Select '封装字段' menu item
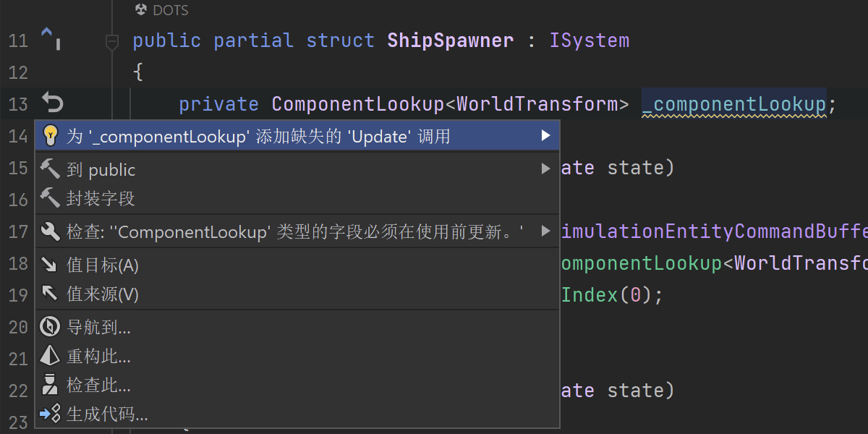868x434 pixels. click(101, 198)
